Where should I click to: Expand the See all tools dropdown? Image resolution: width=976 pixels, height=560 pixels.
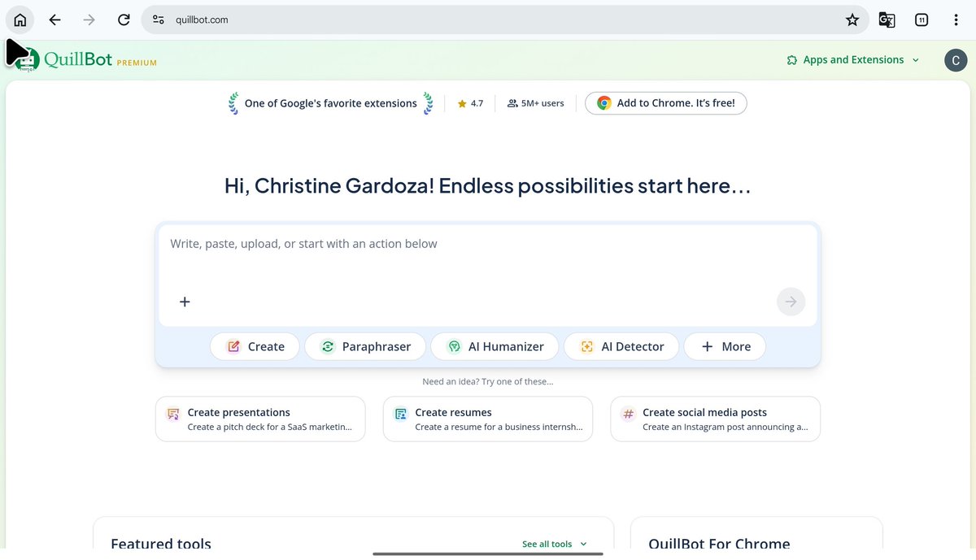tap(555, 544)
